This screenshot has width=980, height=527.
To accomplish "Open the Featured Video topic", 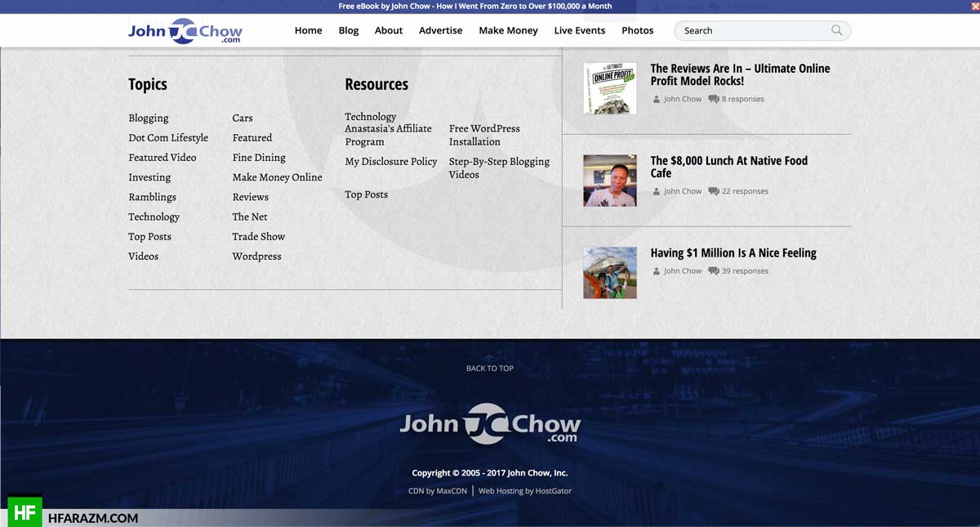I will (163, 157).
